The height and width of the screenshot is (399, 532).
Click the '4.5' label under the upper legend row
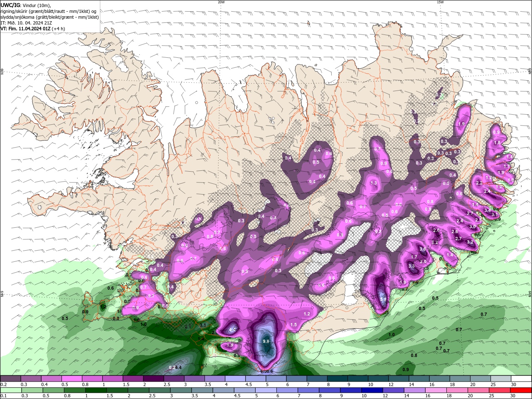tap(249, 384)
